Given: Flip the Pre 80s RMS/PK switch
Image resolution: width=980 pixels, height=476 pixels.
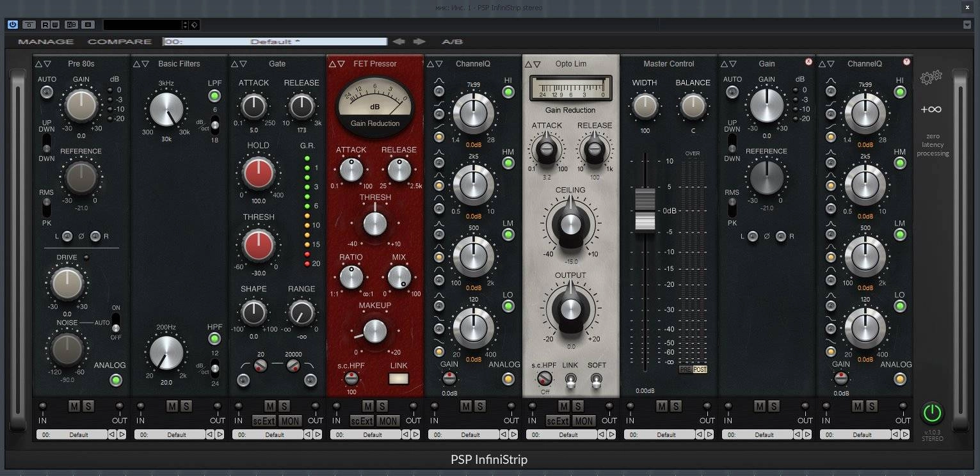Looking at the screenshot, I should 47,207.
